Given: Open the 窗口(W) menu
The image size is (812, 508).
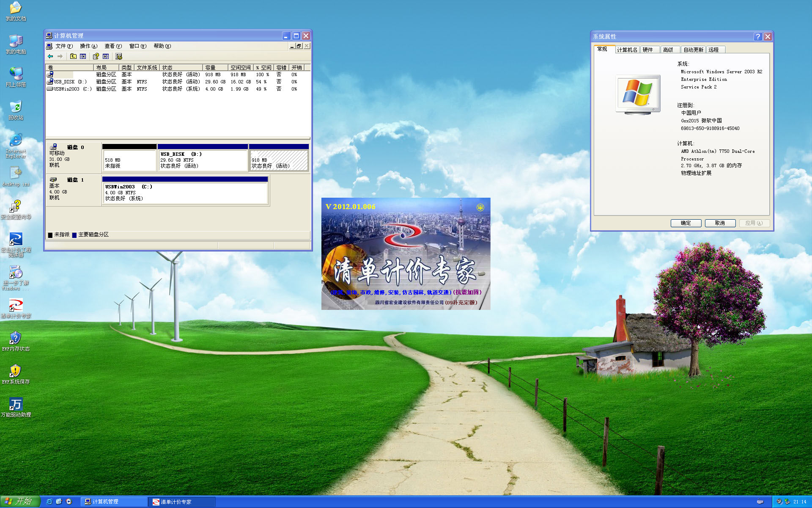Looking at the screenshot, I should pos(137,46).
